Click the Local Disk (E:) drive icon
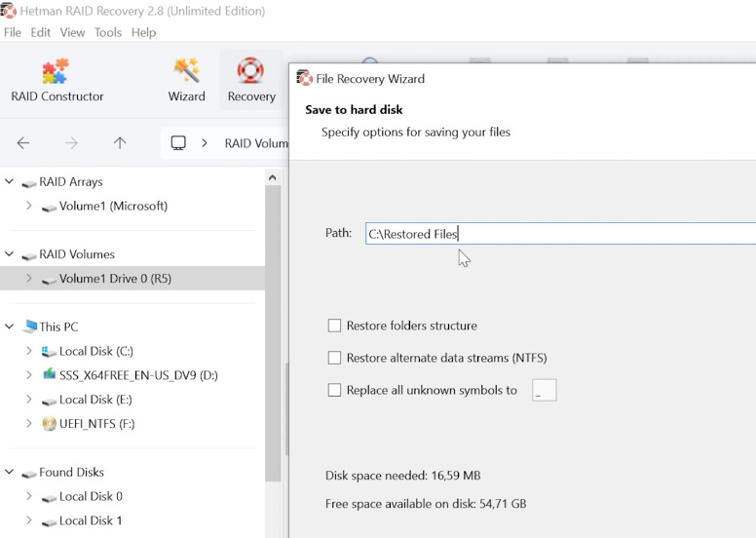This screenshot has height=538, width=756. [x=49, y=401]
